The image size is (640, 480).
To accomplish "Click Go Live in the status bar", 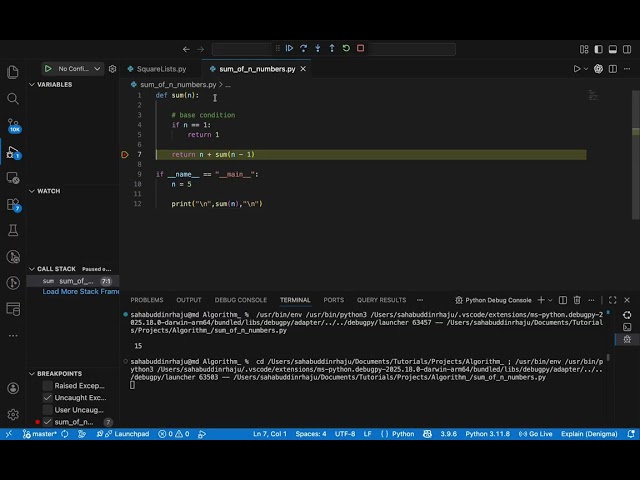I will point(535,434).
